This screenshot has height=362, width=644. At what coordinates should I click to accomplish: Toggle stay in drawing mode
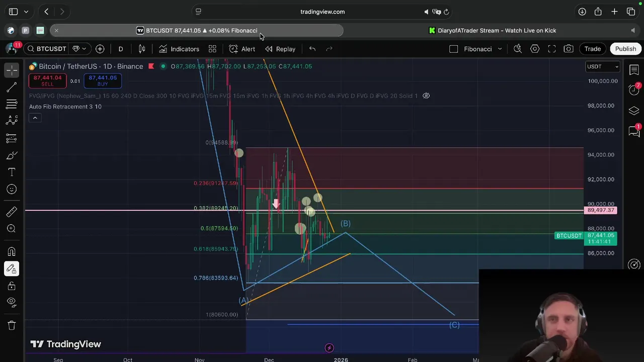[x=12, y=268]
